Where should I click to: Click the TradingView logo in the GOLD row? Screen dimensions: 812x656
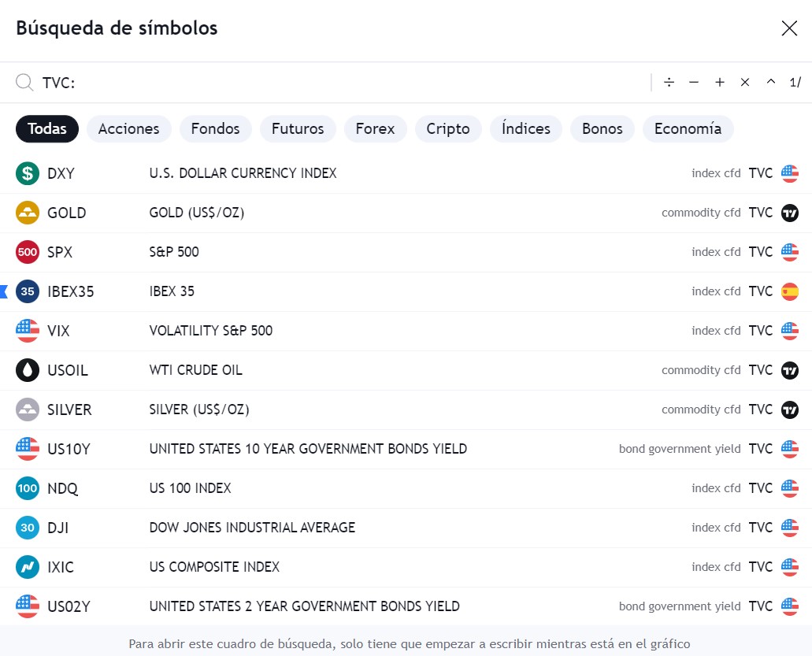point(790,213)
